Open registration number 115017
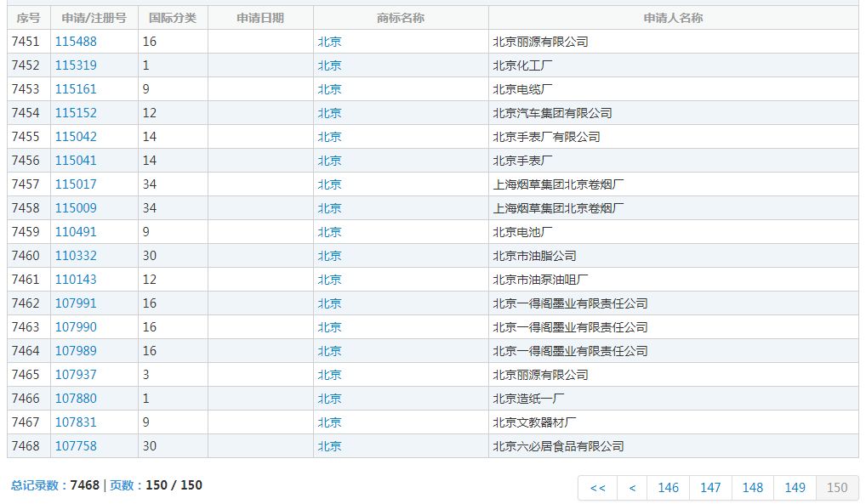 point(76,184)
